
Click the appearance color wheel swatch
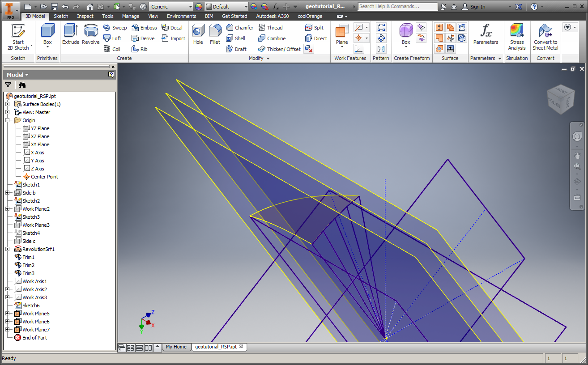click(x=199, y=7)
